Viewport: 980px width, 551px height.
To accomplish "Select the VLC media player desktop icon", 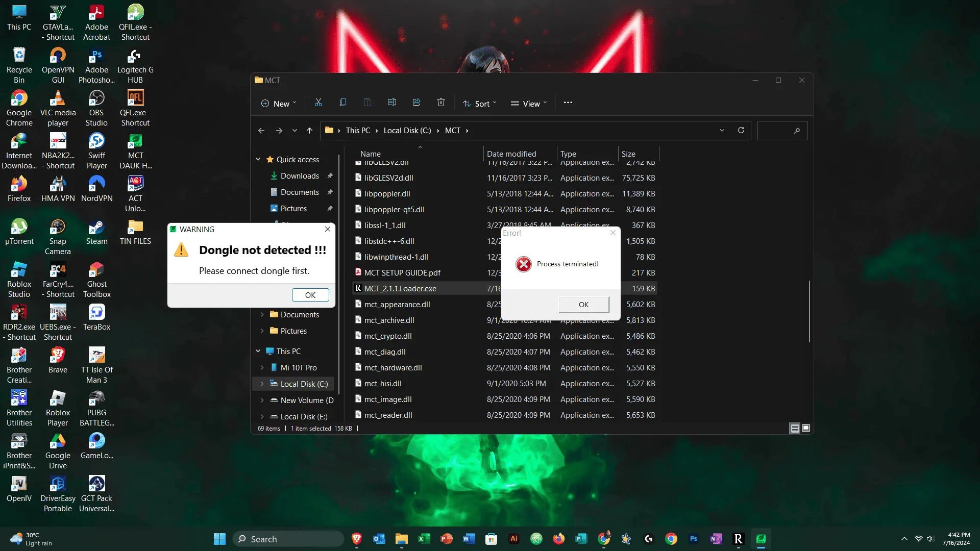I will 58,108.
